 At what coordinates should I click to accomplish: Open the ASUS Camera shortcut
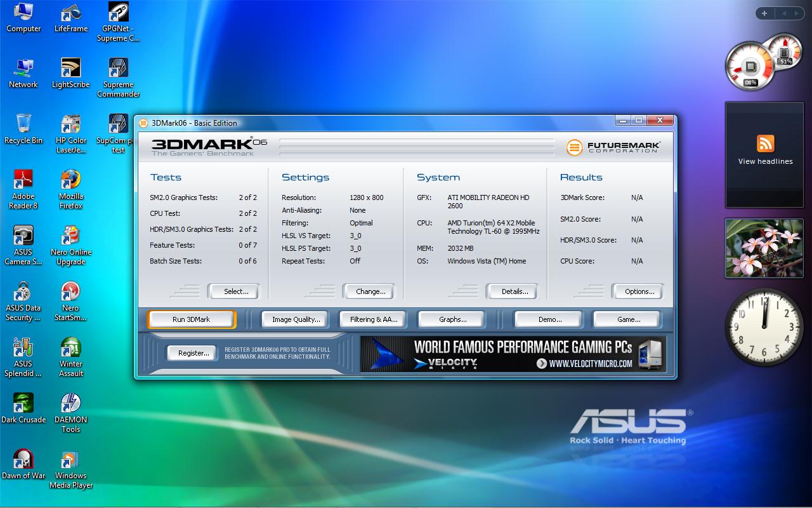coord(23,245)
